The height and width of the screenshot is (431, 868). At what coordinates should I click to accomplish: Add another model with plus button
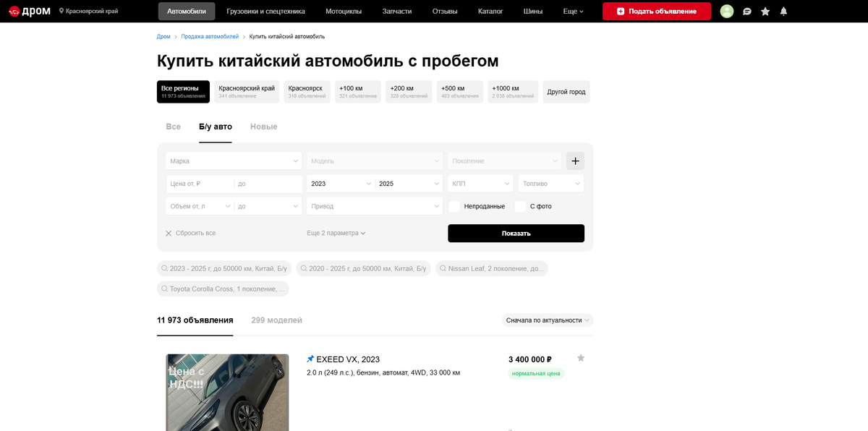click(575, 161)
